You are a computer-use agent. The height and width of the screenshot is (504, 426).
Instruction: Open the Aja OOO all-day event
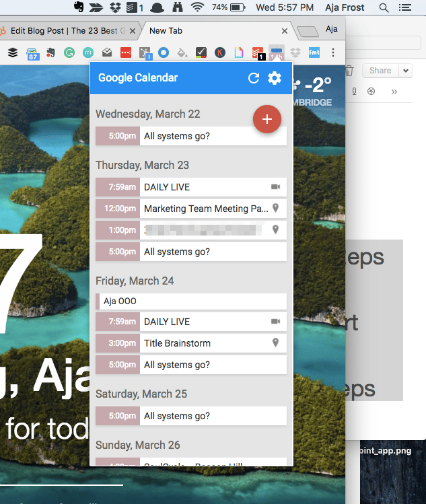(192, 301)
